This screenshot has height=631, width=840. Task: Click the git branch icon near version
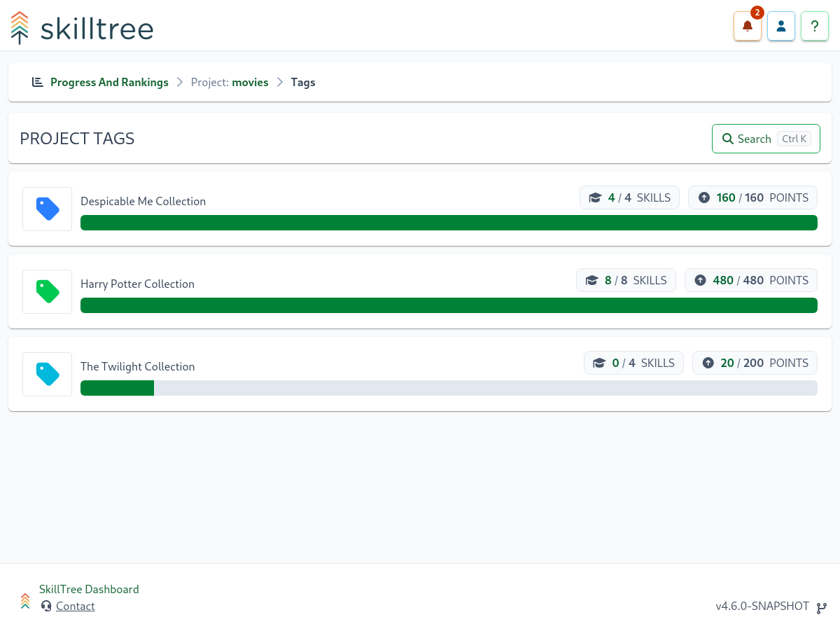[822, 608]
